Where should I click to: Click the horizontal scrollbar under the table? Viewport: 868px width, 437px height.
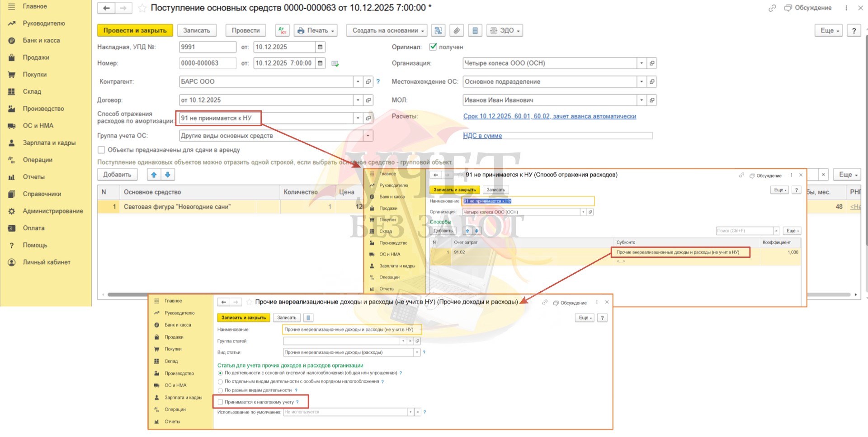[127, 294]
